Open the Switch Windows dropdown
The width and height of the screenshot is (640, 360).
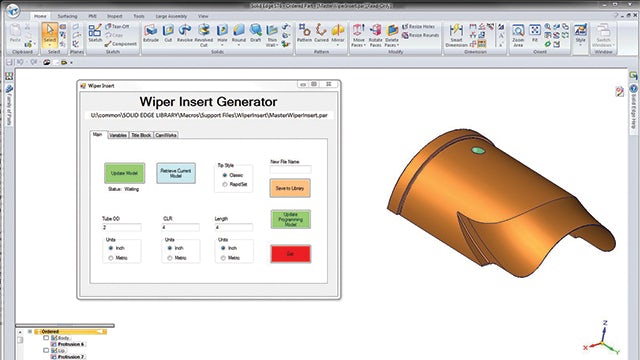(x=612, y=45)
